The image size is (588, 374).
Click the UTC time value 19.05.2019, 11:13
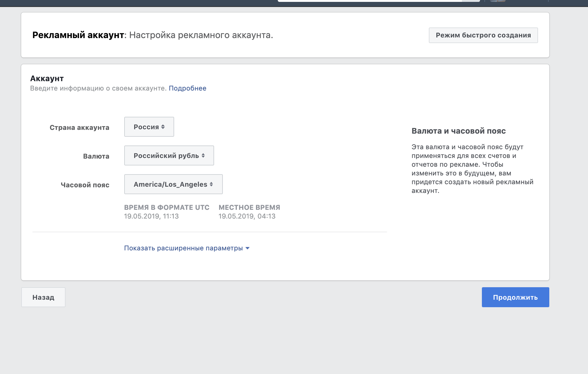coord(151,216)
